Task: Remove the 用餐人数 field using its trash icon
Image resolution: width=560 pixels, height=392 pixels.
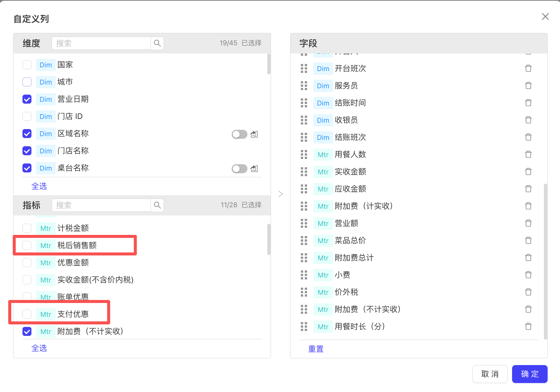Action: (x=528, y=154)
